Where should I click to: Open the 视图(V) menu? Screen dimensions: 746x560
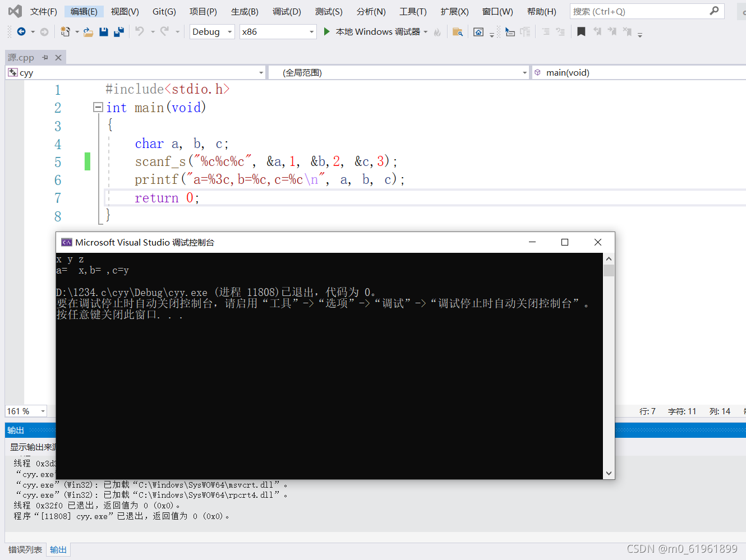[x=125, y=11]
